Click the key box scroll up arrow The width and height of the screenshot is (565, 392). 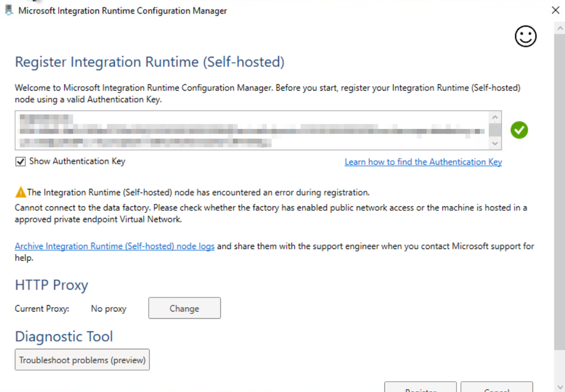click(495, 117)
